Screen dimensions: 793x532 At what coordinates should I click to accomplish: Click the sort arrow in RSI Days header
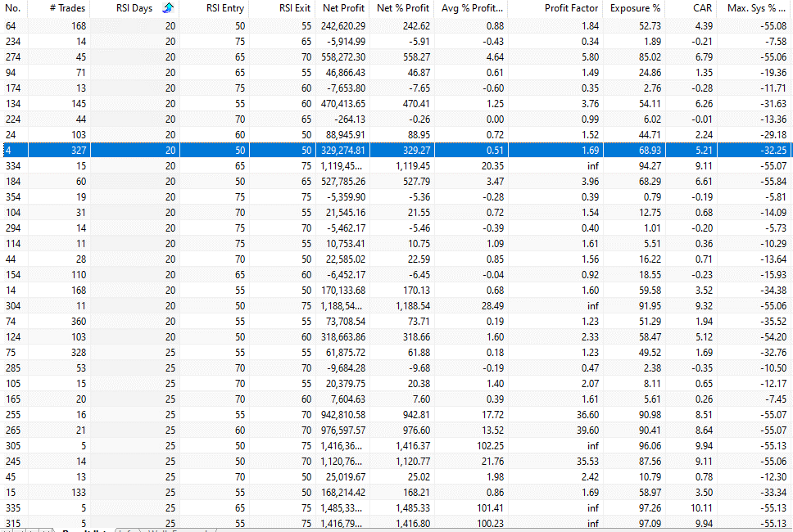coord(168,8)
